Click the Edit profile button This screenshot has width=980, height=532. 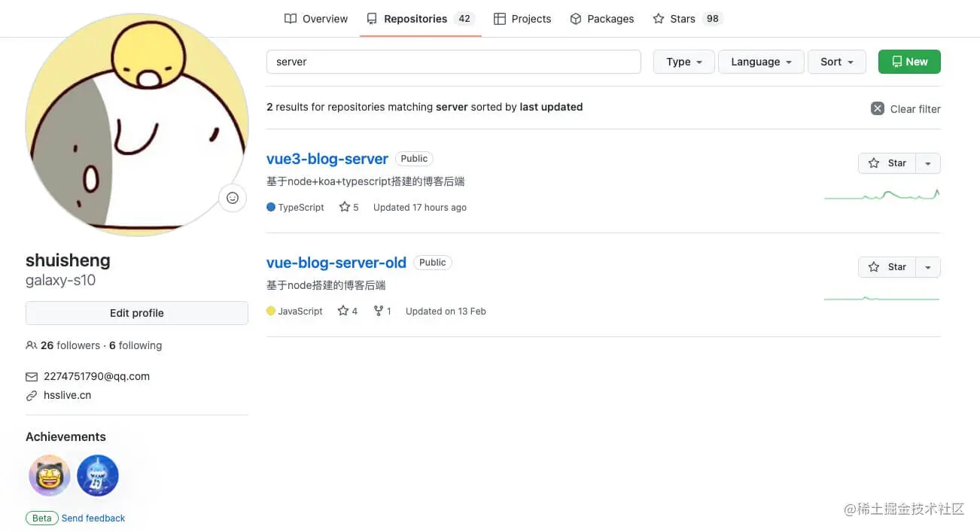[x=137, y=313]
